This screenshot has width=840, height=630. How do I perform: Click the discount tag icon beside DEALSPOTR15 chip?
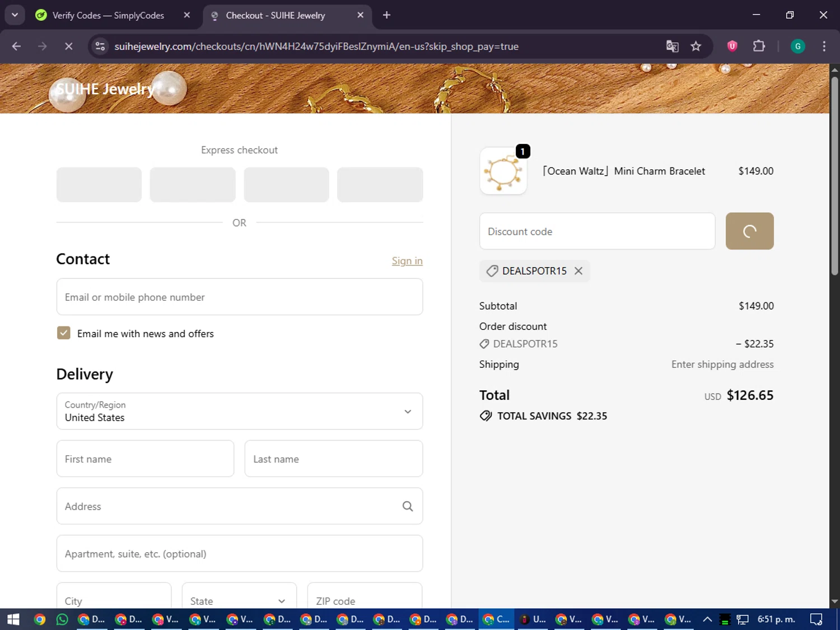(x=492, y=271)
